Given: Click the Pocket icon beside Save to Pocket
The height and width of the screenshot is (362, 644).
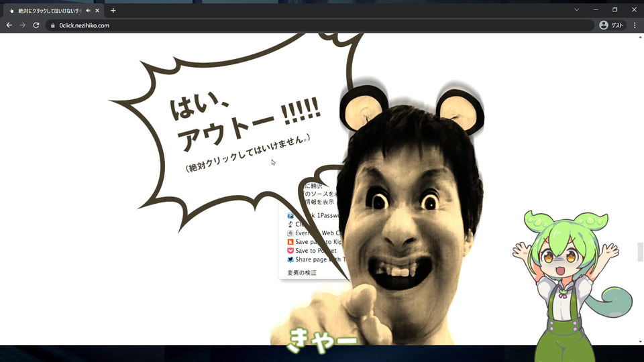Looking at the screenshot, I should tap(290, 251).
